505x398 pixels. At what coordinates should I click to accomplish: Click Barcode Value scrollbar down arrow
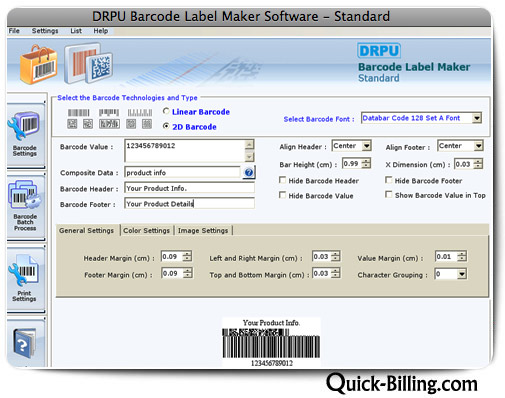pos(249,157)
